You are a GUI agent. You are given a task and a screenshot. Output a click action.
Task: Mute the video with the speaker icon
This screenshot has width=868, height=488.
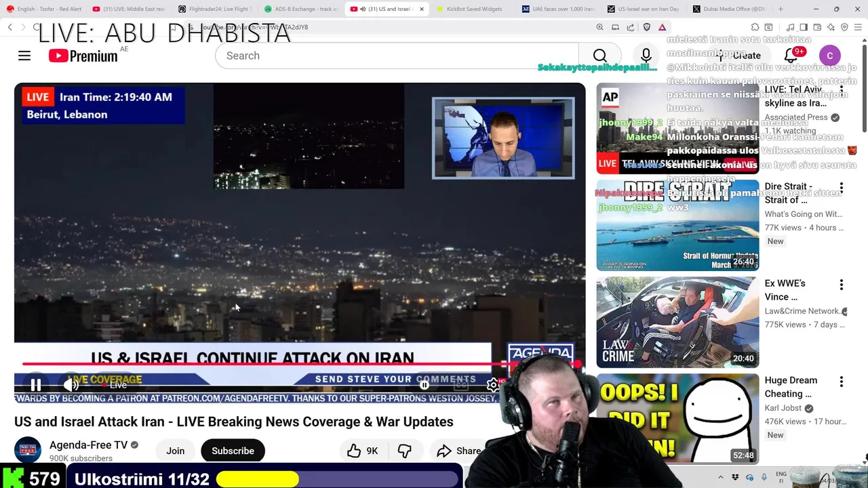pos(71,385)
